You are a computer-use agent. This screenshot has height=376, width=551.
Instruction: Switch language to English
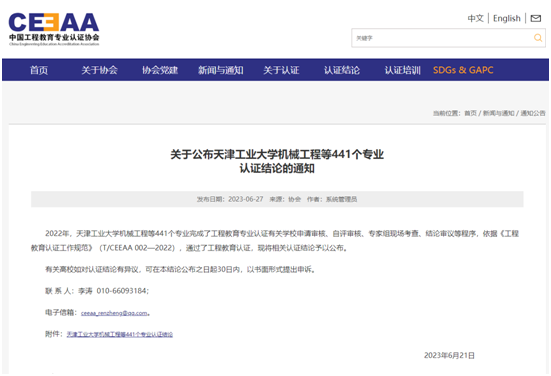tap(506, 18)
